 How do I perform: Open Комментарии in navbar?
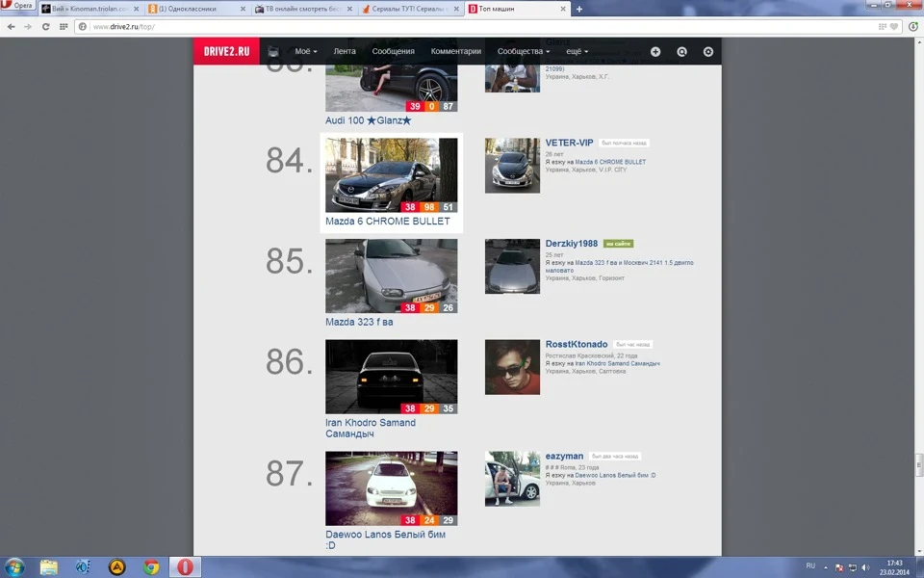pos(455,51)
